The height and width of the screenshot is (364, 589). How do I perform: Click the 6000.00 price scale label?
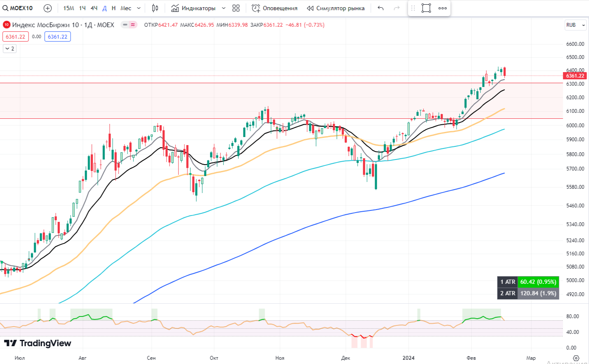pos(575,126)
